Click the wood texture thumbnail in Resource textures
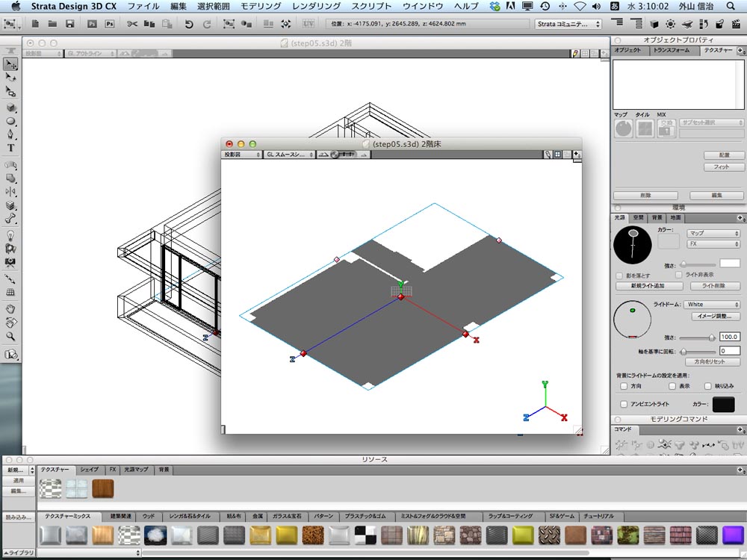 (x=103, y=488)
